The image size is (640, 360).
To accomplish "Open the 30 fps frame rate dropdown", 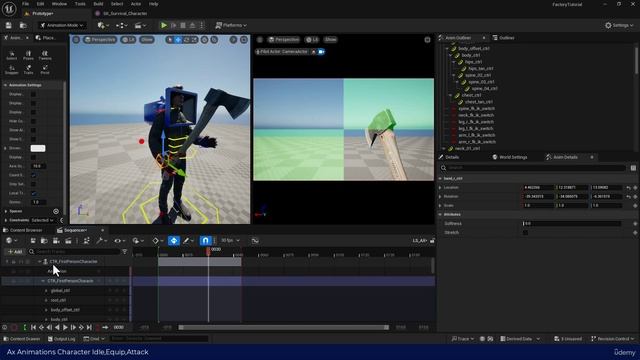I will tap(230, 241).
